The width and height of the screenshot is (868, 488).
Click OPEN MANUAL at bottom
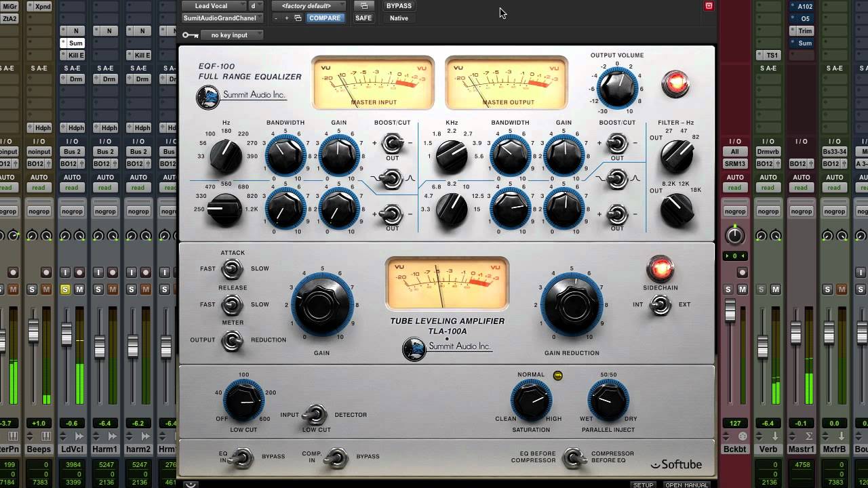pyautogui.click(x=686, y=485)
